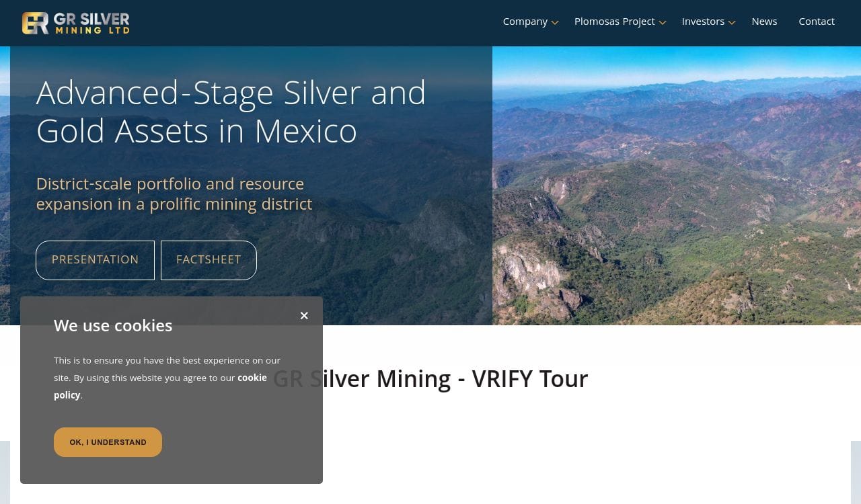The image size is (861, 504).
Task: Expand the Company menu chevron
Action: pyautogui.click(x=555, y=23)
